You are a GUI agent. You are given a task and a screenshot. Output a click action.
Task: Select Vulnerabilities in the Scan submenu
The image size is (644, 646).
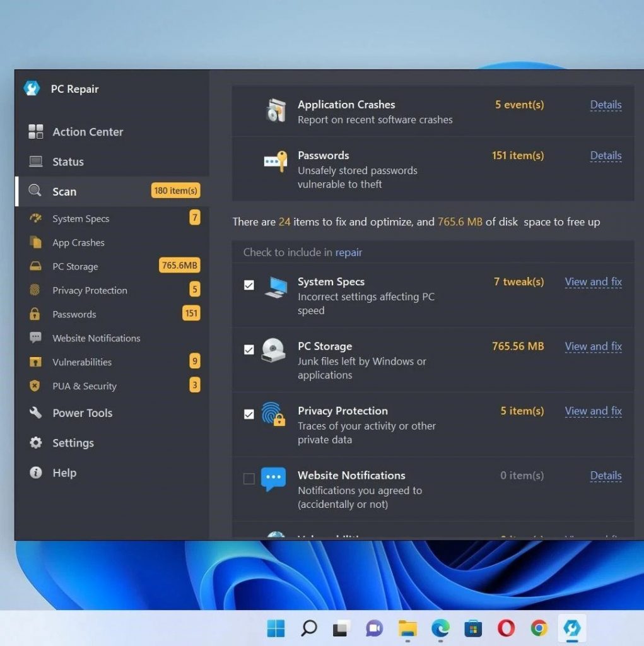(82, 362)
